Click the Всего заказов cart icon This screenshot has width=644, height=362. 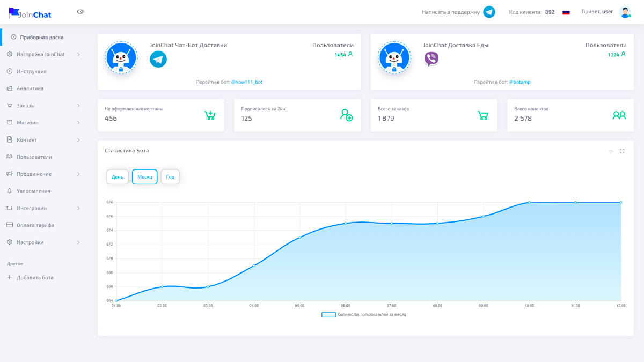pyautogui.click(x=483, y=115)
